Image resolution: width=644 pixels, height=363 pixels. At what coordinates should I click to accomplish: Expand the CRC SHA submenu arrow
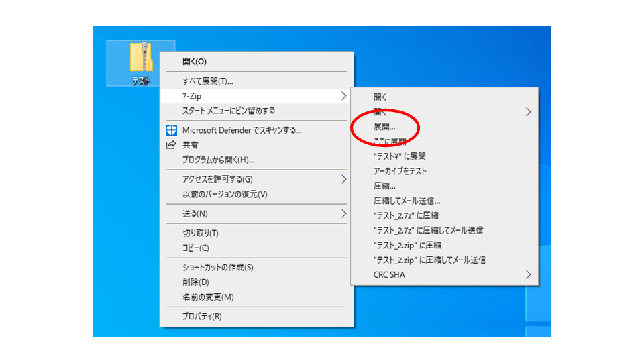point(528,274)
